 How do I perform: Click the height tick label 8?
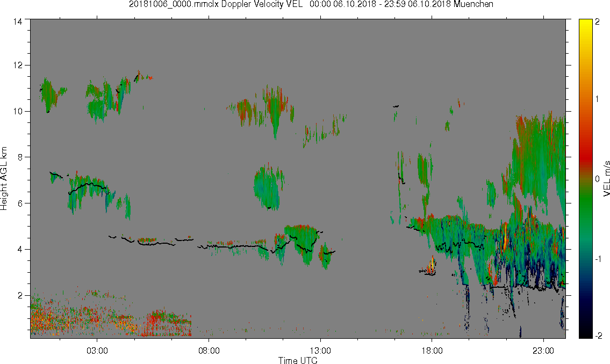20,157
